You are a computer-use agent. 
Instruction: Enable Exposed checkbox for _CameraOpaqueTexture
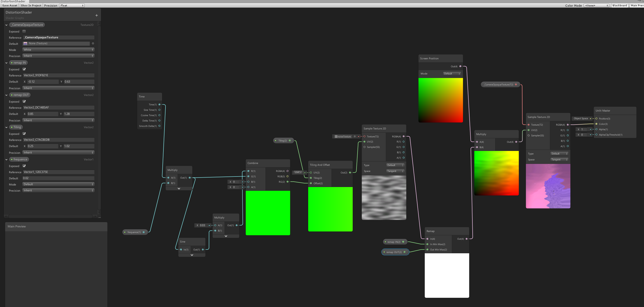click(x=24, y=31)
